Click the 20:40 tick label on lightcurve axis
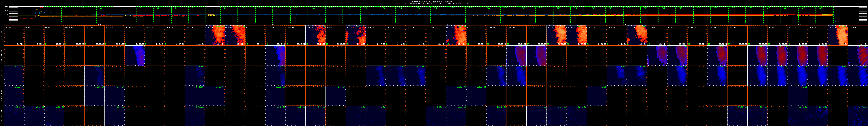 pos(799,24)
